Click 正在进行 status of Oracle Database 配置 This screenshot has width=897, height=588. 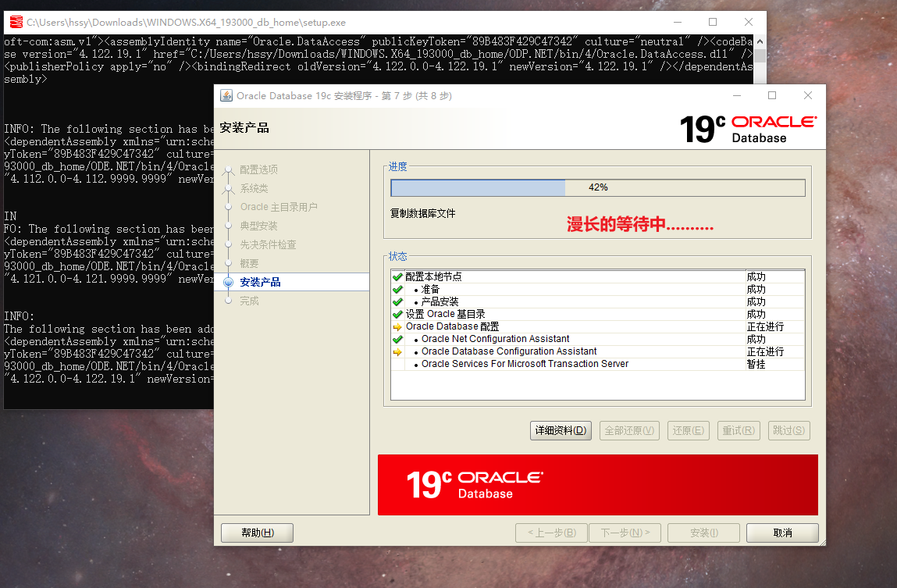point(765,327)
